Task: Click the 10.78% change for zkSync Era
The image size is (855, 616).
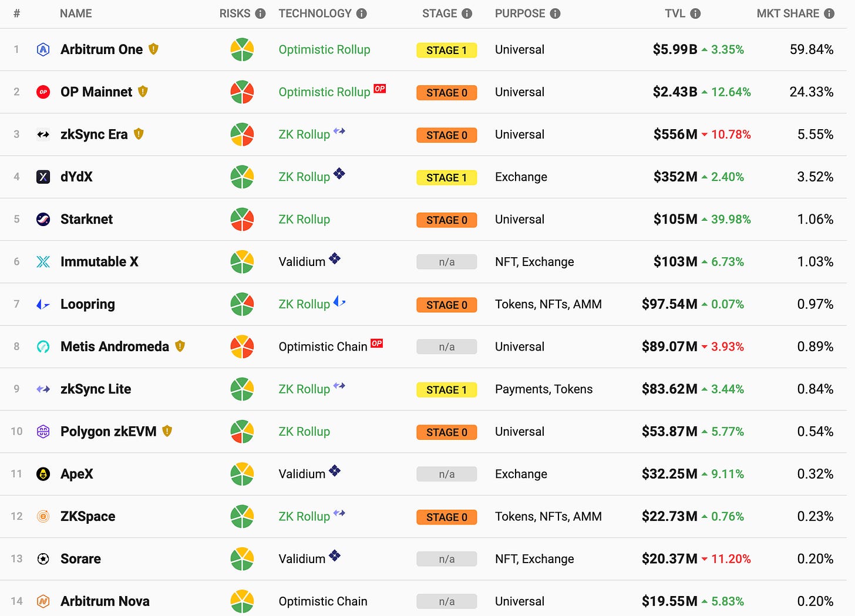Action: (x=731, y=134)
